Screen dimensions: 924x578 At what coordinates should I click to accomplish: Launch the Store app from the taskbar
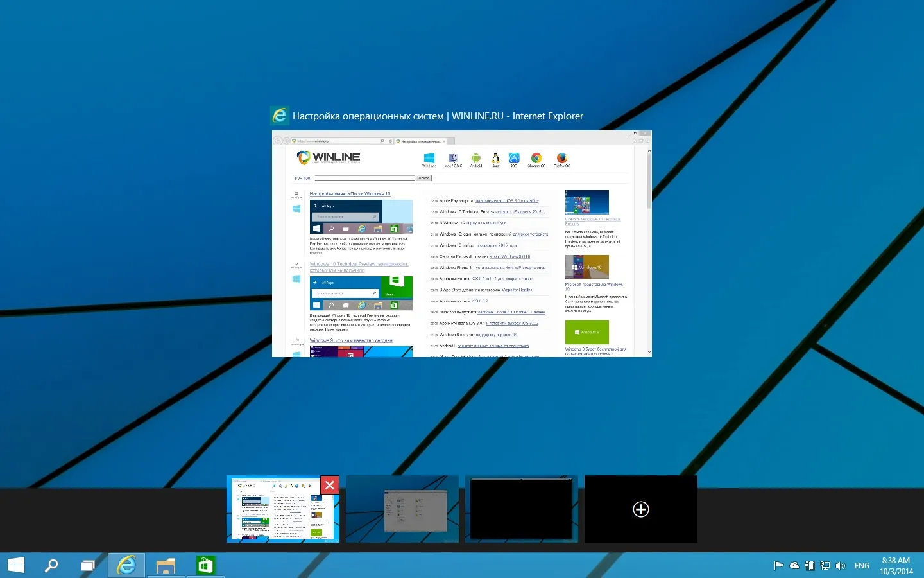[x=205, y=565]
